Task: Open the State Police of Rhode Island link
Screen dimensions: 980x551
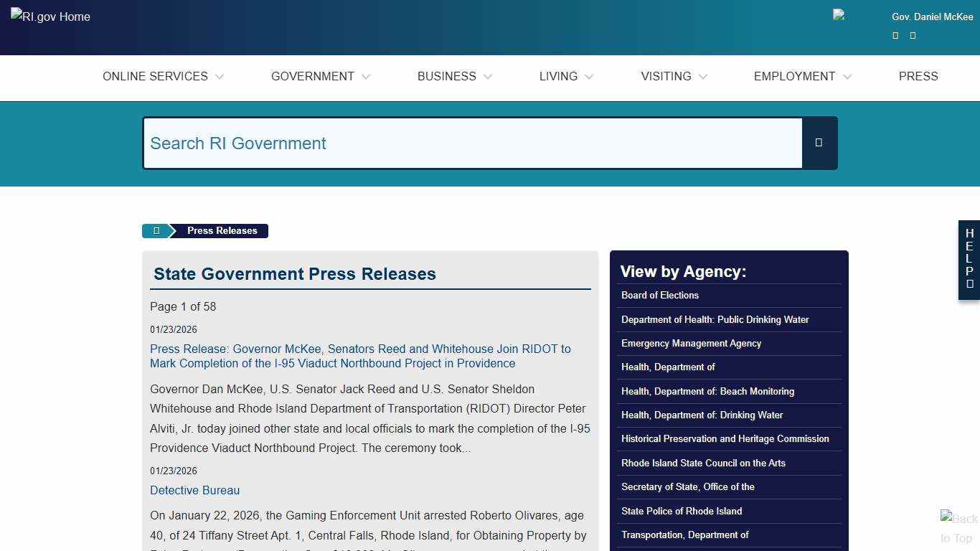Action: 681,511
